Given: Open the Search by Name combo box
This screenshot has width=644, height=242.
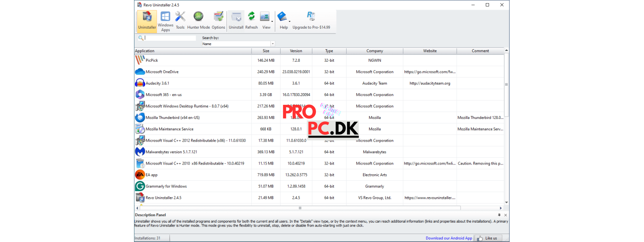Looking at the screenshot, I should click(x=238, y=44).
